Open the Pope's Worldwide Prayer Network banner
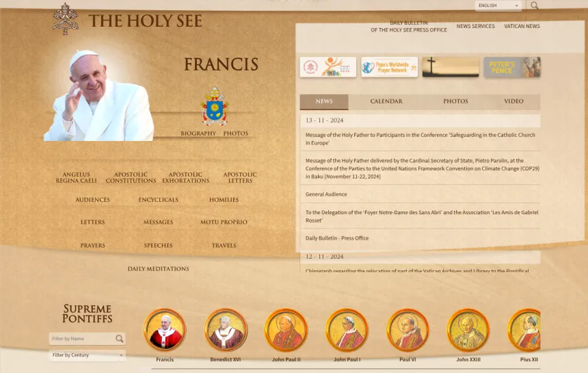The image size is (588, 373). 389,67
